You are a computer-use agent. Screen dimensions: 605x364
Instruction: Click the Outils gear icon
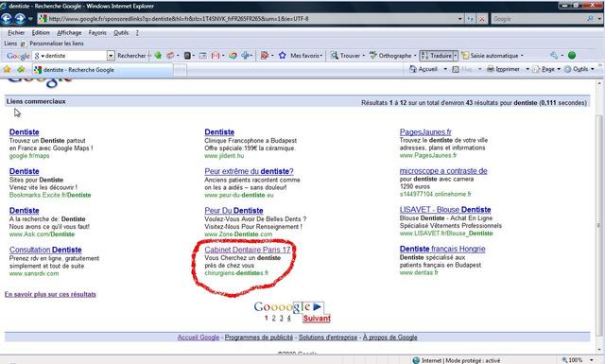click(567, 69)
